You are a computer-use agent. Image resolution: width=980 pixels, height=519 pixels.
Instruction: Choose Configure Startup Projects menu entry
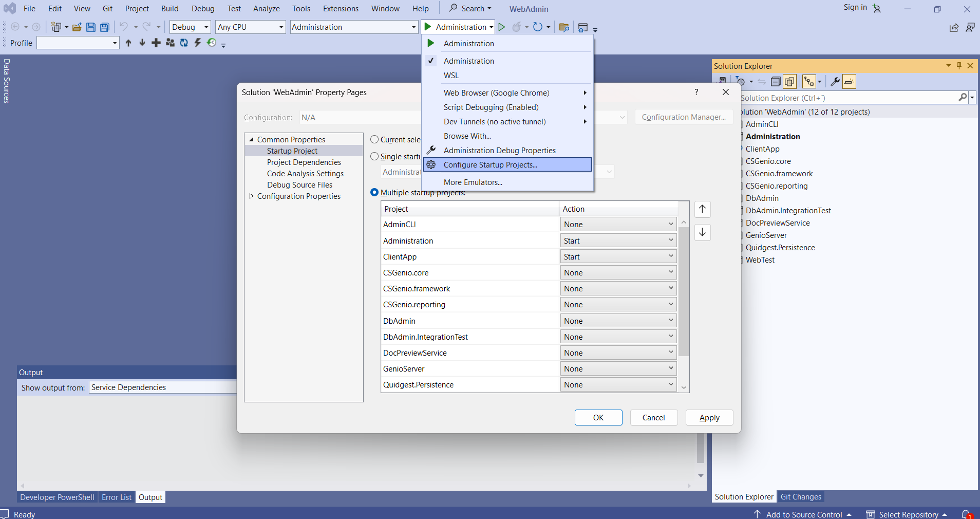tap(507, 164)
